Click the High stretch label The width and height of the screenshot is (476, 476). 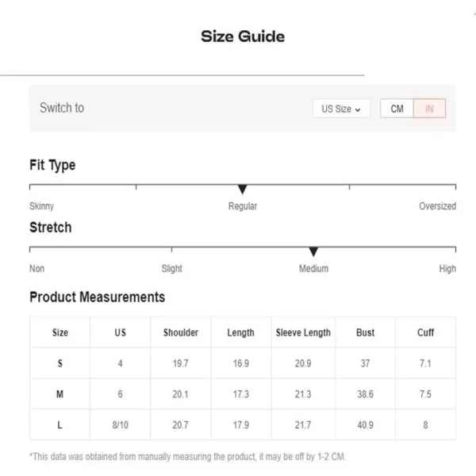[x=447, y=269]
